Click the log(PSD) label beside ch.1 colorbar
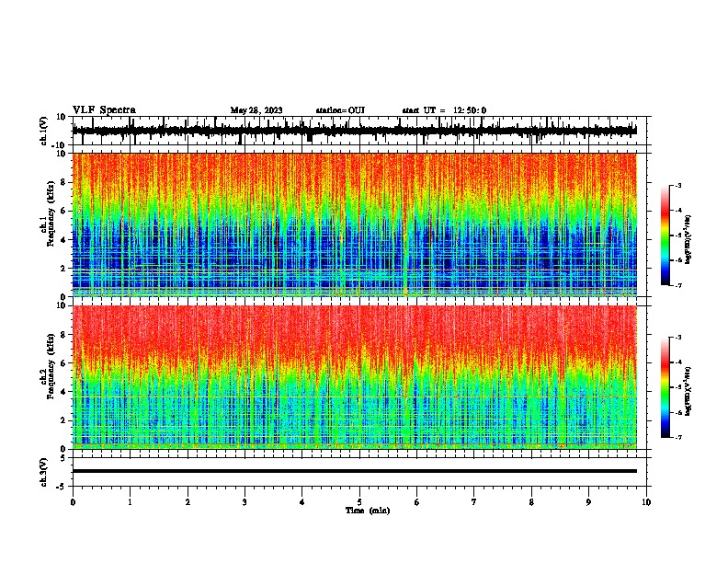 [688, 239]
